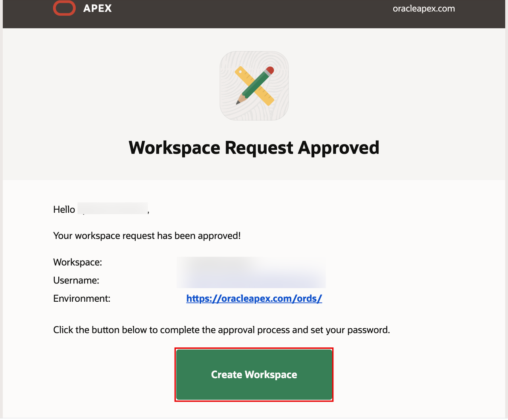Open the https://oracleapex.com/ords/ link
This screenshot has width=508, height=420.
coord(254,299)
